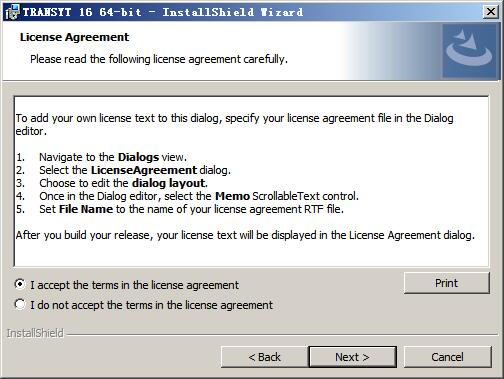Click the "After you build your release" paragraph

(245, 235)
